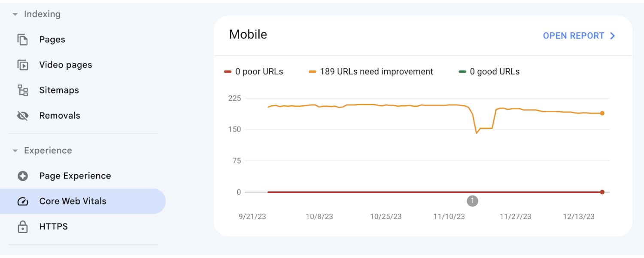Toggle the '189 URLs need improvement' series

coord(372,71)
